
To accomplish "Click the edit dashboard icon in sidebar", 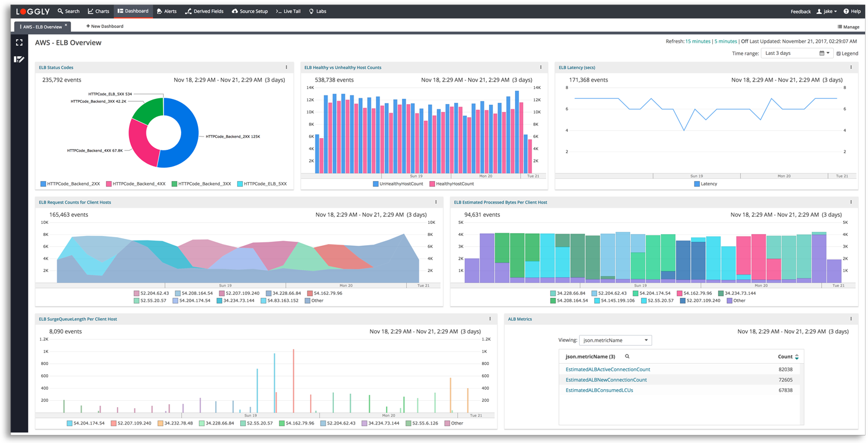I will (x=19, y=59).
